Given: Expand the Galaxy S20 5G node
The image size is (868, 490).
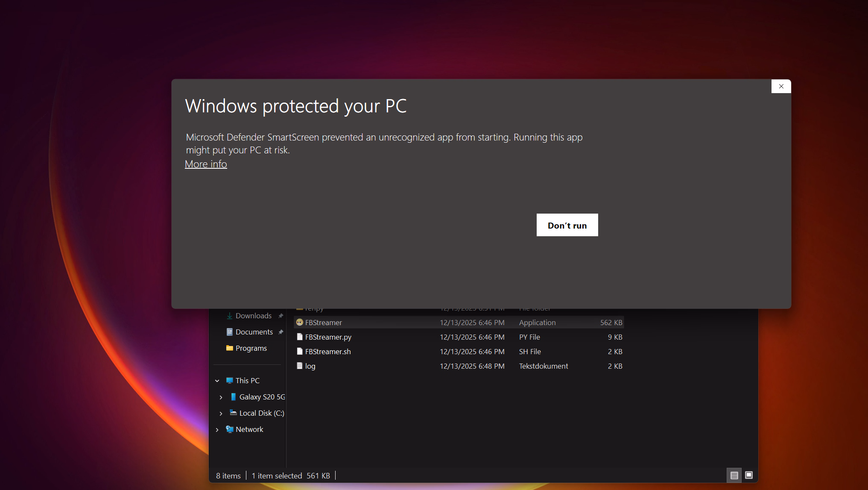Looking at the screenshot, I should (221, 397).
